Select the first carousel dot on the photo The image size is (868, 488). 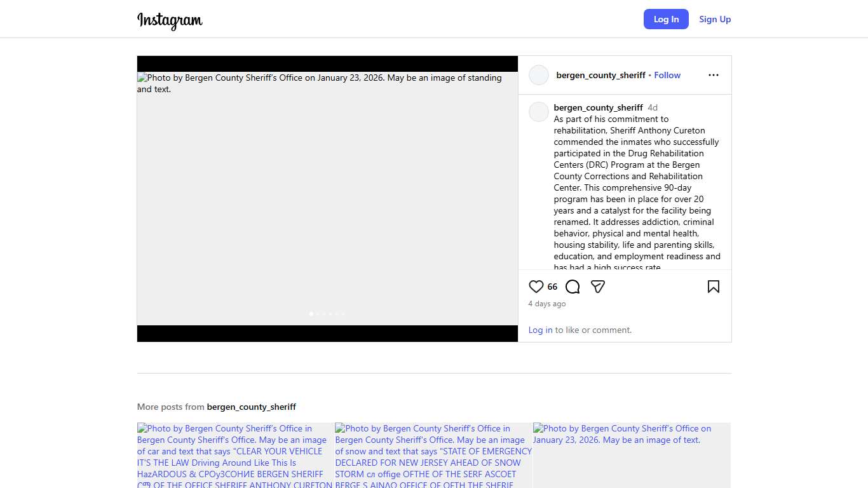coord(311,314)
